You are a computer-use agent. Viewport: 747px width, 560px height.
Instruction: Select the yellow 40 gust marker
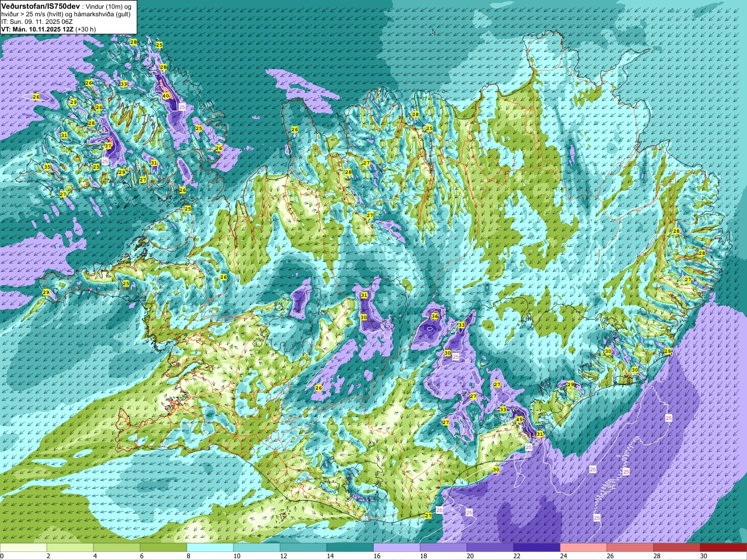point(166,96)
